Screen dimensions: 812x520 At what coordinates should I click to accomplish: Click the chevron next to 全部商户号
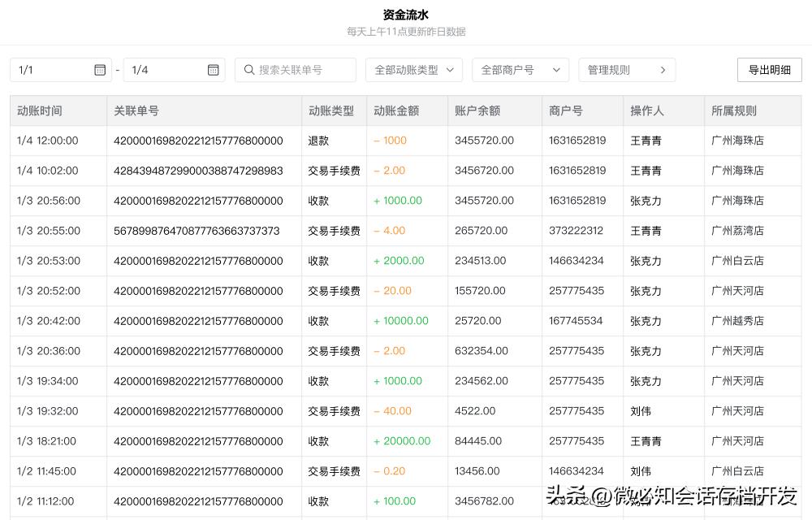click(556, 70)
